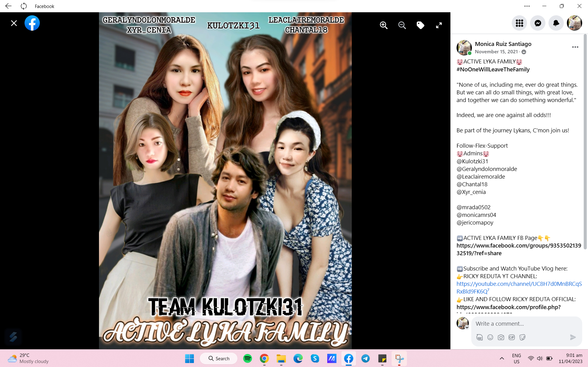The width and height of the screenshot is (588, 367).
Task: Add a GIF to comment
Action: [512, 337]
